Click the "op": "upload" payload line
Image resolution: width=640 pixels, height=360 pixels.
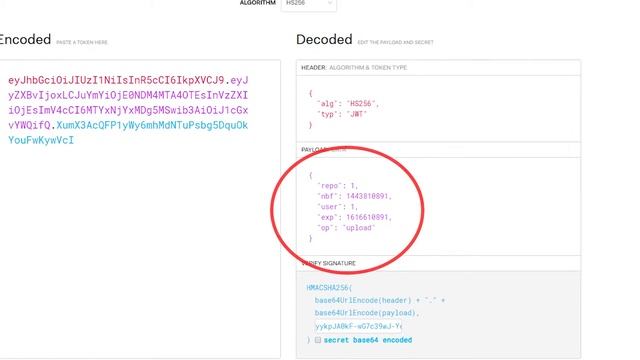click(346, 228)
